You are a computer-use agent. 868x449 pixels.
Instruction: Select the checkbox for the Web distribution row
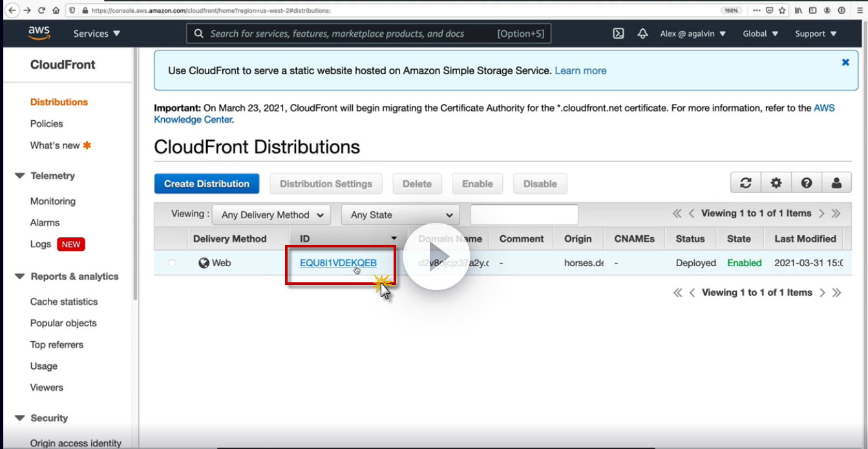pyautogui.click(x=172, y=263)
